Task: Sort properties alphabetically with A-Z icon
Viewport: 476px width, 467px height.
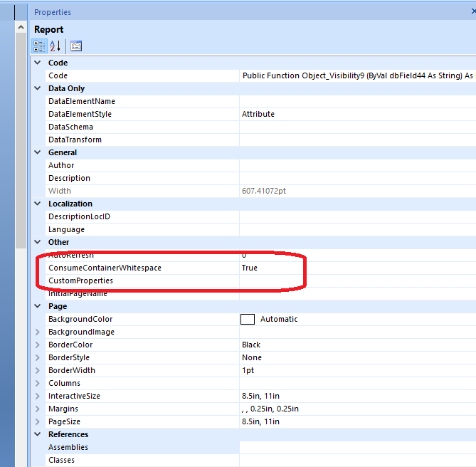Action: tap(55, 46)
